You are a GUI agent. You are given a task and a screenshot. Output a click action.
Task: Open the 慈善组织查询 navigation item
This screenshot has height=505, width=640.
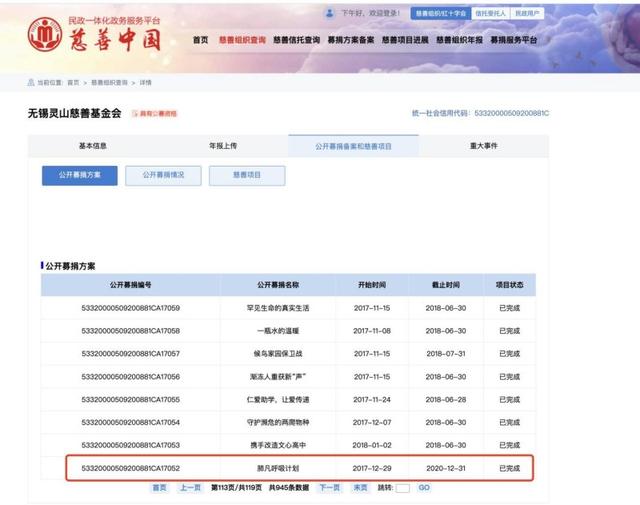pyautogui.click(x=242, y=40)
